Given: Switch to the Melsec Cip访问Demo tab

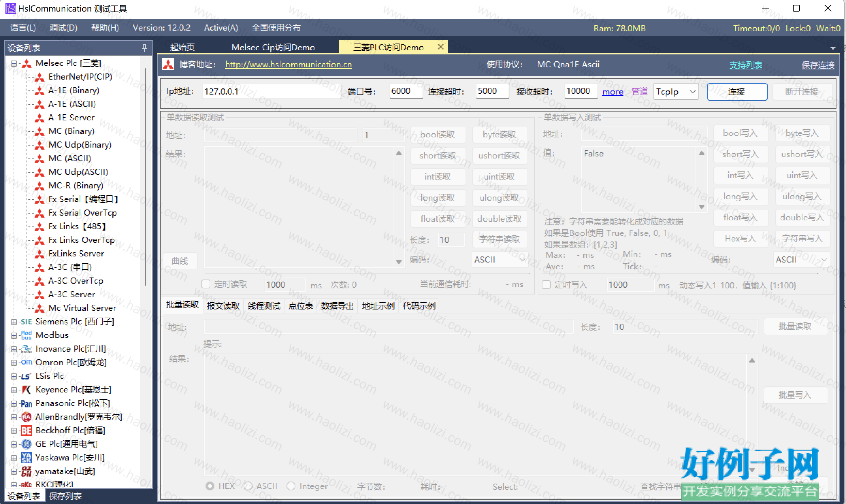Looking at the screenshot, I should 273,47.
